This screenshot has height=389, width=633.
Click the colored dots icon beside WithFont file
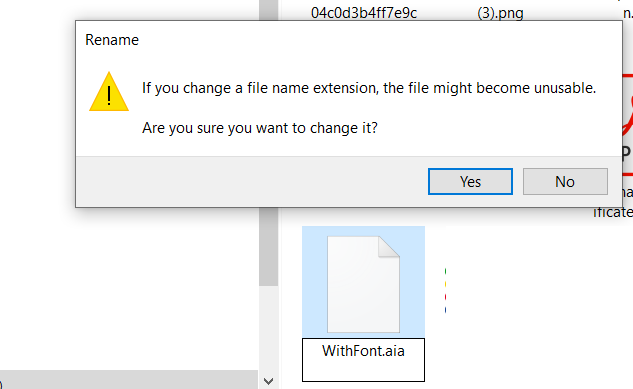445,291
